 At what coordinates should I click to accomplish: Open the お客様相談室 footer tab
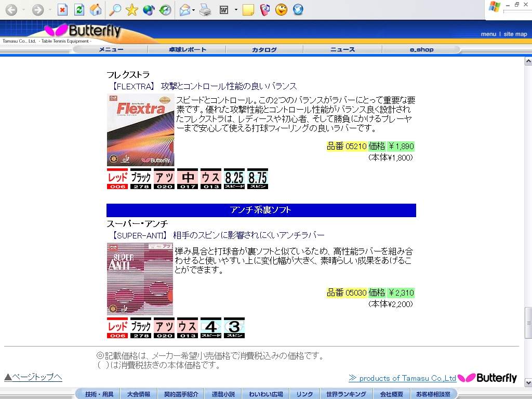[433, 394]
